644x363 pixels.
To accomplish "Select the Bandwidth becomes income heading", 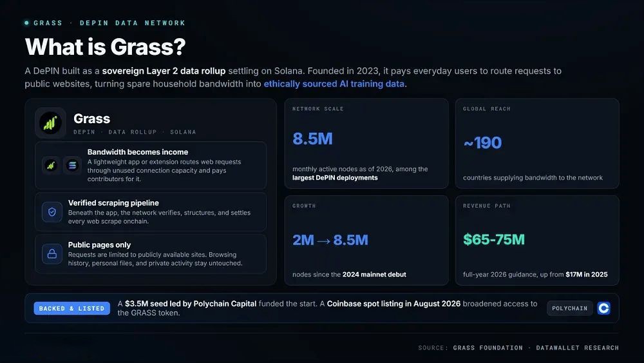I will 138,152.
